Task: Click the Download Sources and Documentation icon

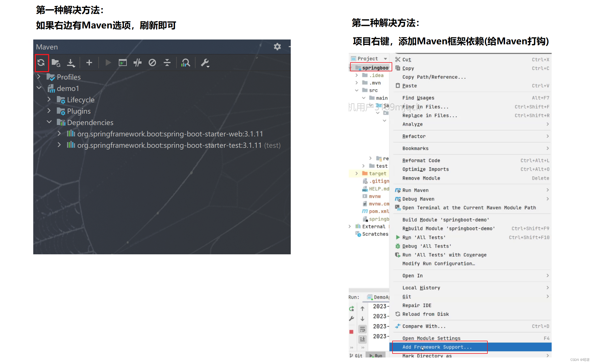Action: tap(71, 63)
